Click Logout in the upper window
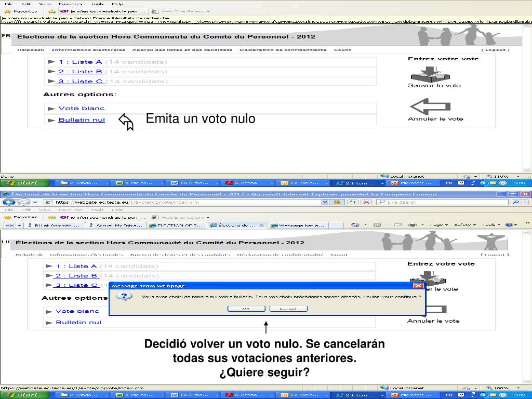The image size is (532, 399). click(x=495, y=49)
